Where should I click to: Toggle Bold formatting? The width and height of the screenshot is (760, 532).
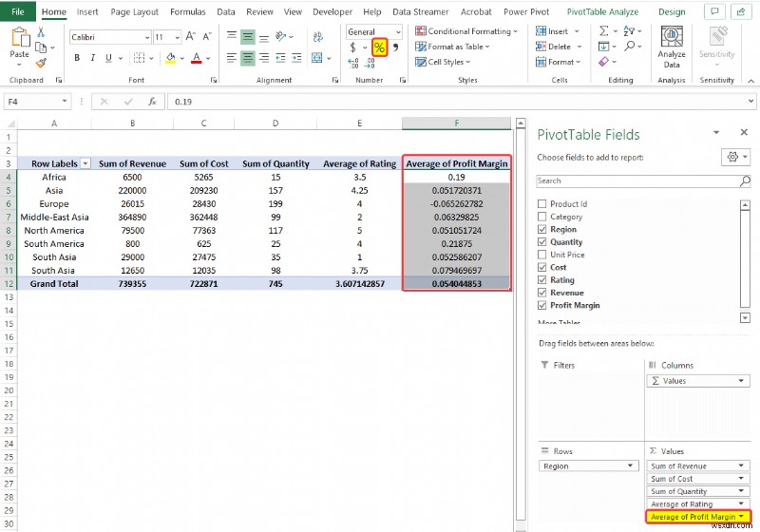(77, 58)
